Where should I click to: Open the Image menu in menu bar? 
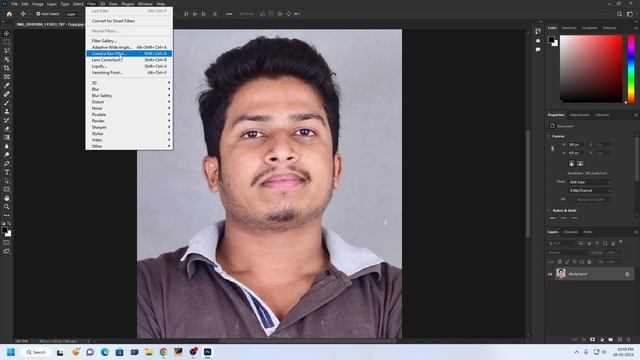38,4
